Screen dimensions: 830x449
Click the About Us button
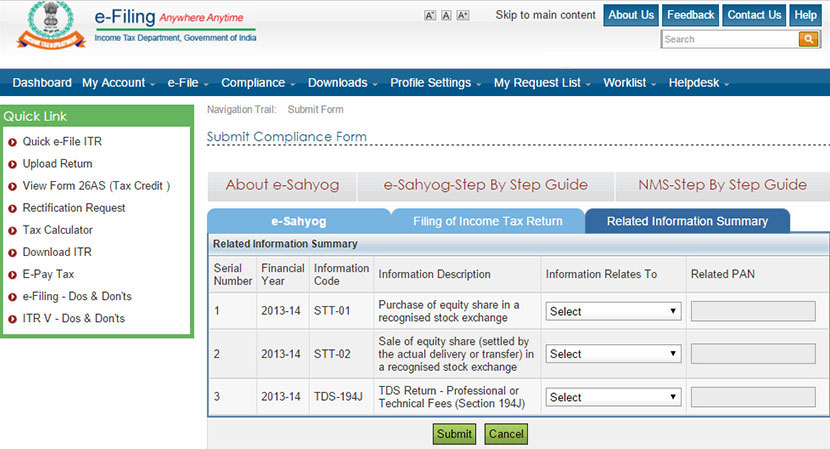[x=631, y=15]
